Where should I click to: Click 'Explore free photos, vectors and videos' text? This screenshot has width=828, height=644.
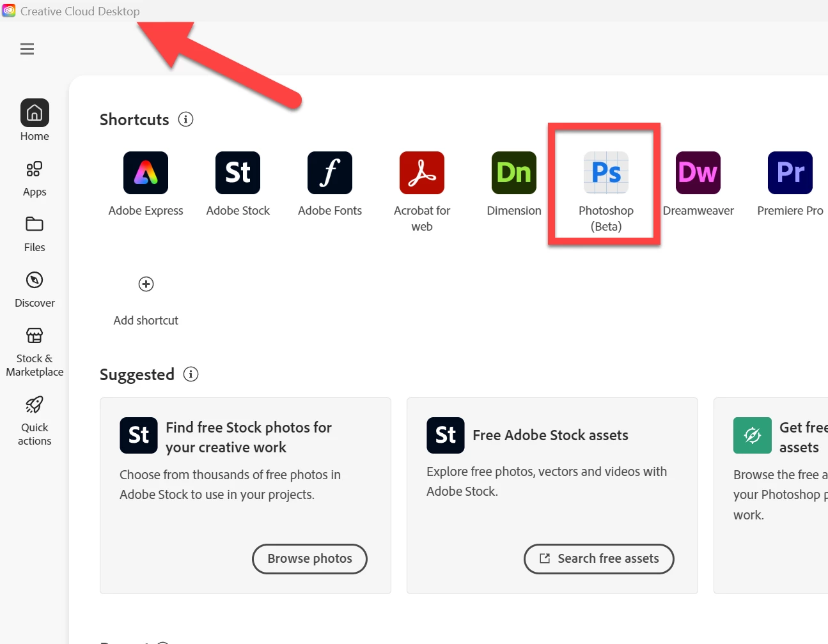[547, 481]
